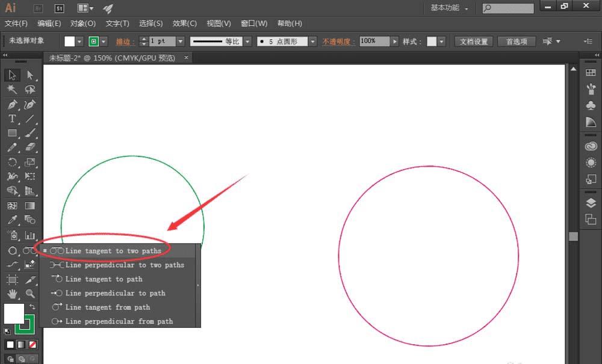Select the Magic Wand tool

point(12,90)
